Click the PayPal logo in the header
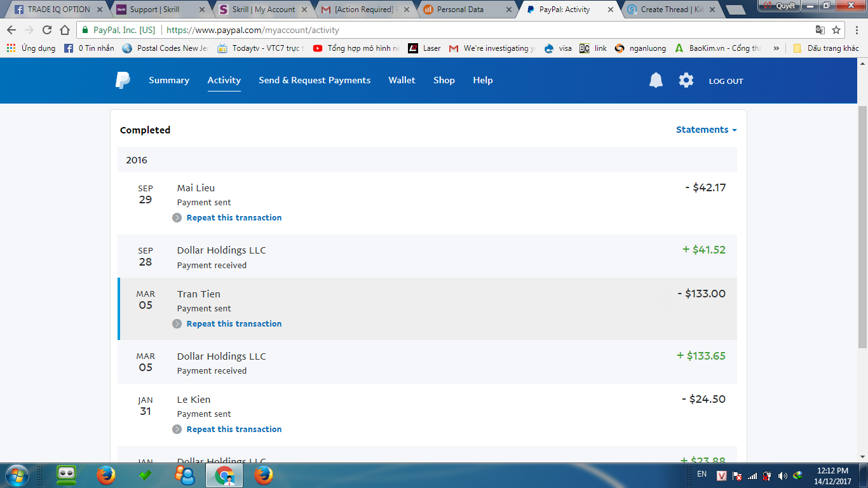The width and height of the screenshot is (868, 488). (123, 80)
